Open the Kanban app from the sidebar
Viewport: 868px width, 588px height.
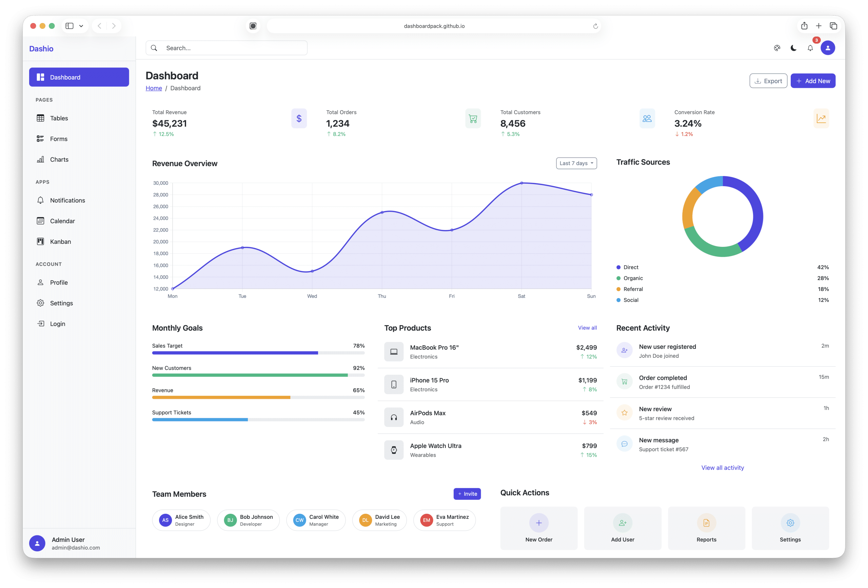[x=60, y=241]
